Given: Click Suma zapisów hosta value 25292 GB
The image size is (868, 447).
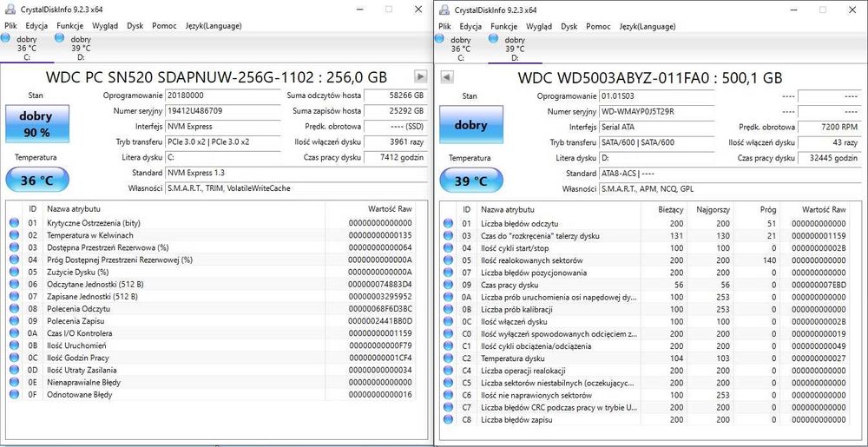Looking at the screenshot, I should pos(395,110).
